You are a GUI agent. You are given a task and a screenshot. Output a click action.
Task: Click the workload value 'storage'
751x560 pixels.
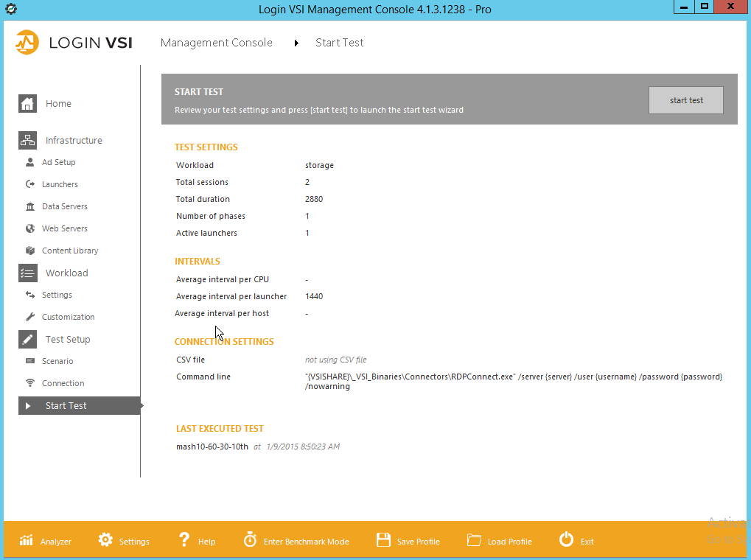point(319,165)
